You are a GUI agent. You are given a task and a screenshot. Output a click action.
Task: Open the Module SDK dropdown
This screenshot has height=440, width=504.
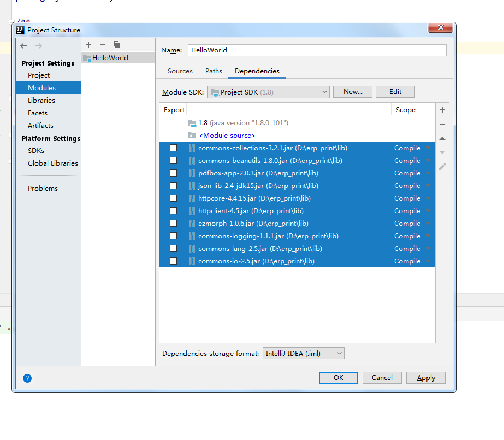[269, 92]
